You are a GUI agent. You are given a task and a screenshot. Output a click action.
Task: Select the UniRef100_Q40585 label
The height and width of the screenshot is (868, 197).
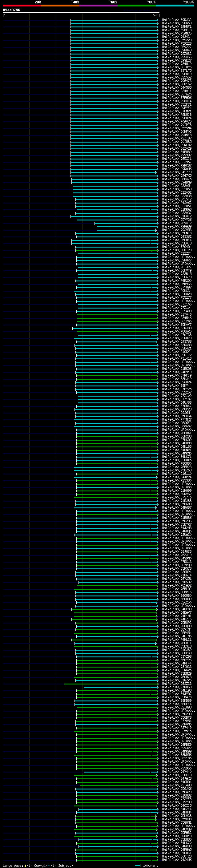(x=177, y=88)
